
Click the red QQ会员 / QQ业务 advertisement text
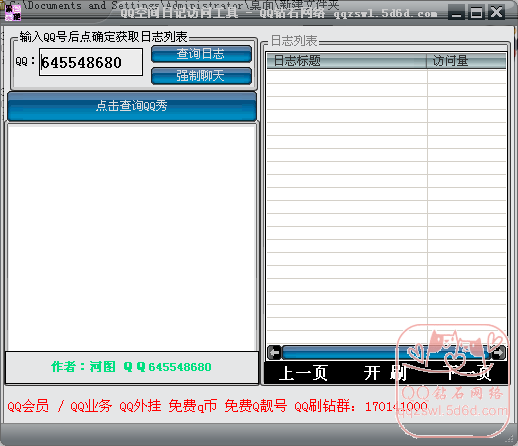coord(217,406)
